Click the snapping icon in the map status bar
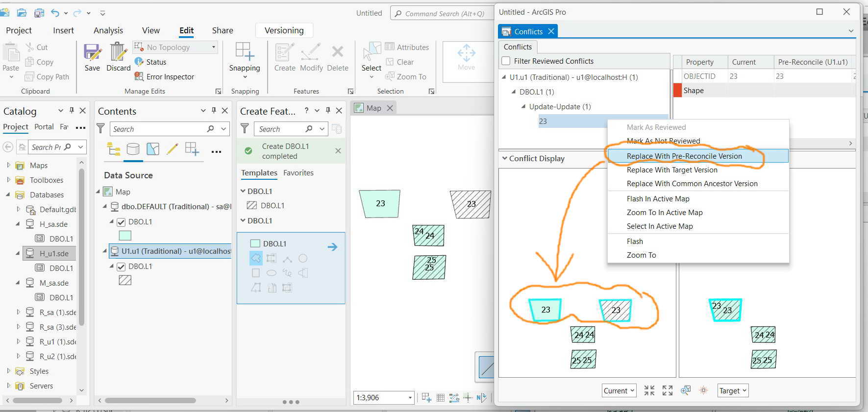Viewport: 868px width, 412px height. point(426,398)
